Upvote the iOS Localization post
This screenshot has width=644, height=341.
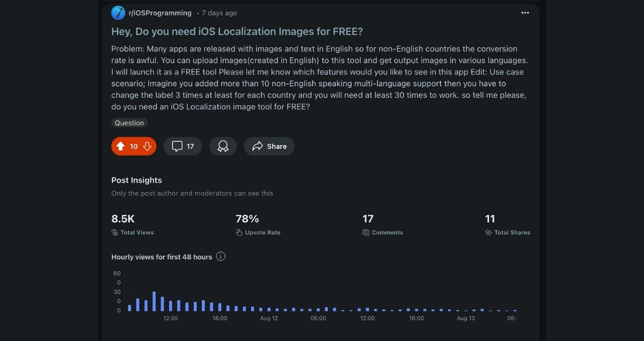pyautogui.click(x=121, y=146)
